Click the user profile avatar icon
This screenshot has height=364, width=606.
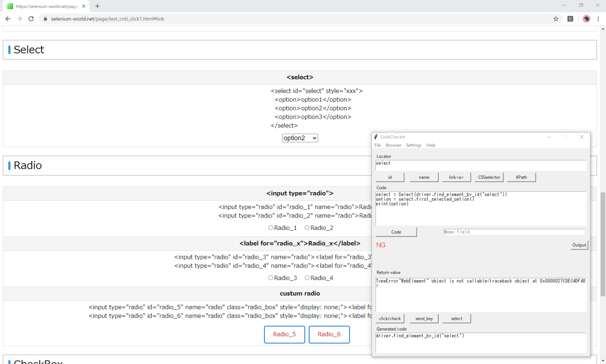pyautogui.click(x=586, y=19)
